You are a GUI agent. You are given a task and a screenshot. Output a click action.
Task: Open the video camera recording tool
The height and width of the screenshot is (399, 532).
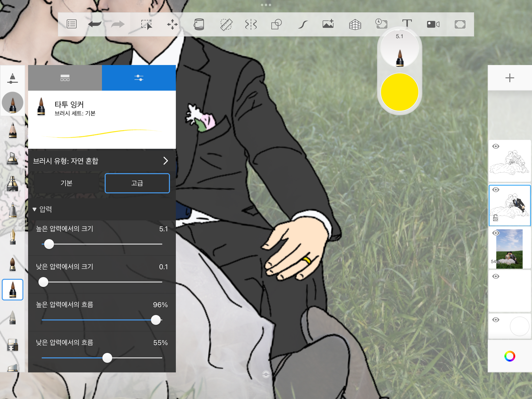433,24
